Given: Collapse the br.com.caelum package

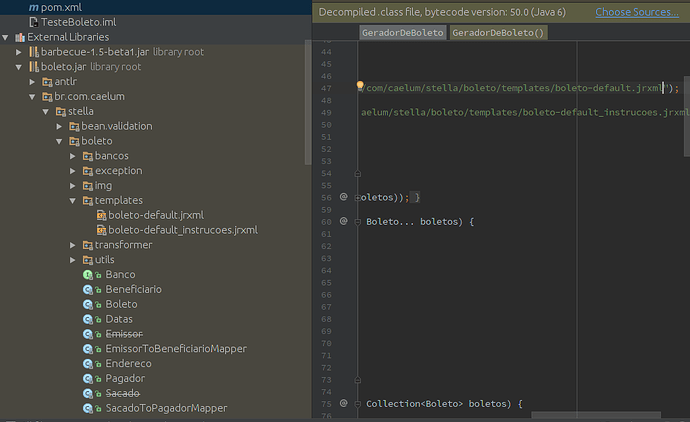Looking at the screenshot, I should pos(32,97).
